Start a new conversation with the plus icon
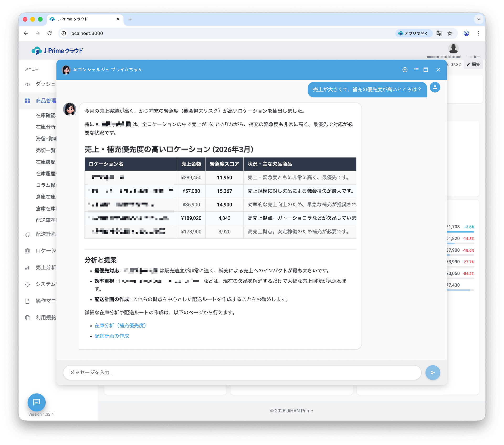This screenshot has height=445, width=504. click(x=405, y=70)
